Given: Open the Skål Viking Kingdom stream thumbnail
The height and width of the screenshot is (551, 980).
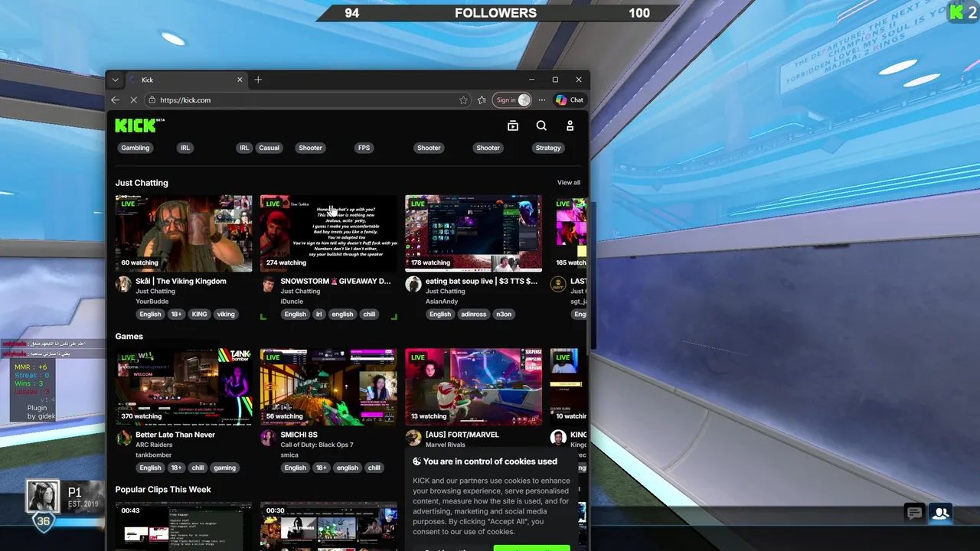Looking at the screenshot, I should coord(184,233).
